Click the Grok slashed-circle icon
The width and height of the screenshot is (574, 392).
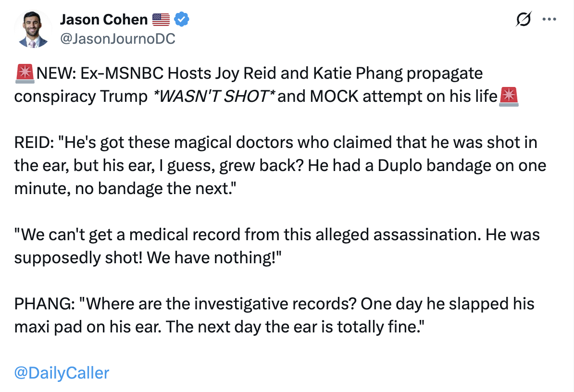(x=524, y=20)
